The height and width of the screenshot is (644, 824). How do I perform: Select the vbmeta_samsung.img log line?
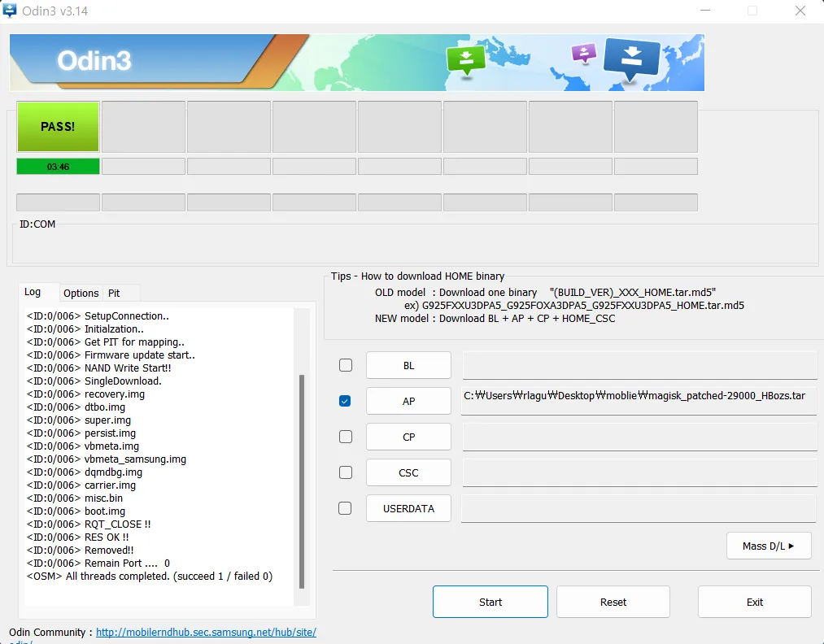[x=107, y=459]
